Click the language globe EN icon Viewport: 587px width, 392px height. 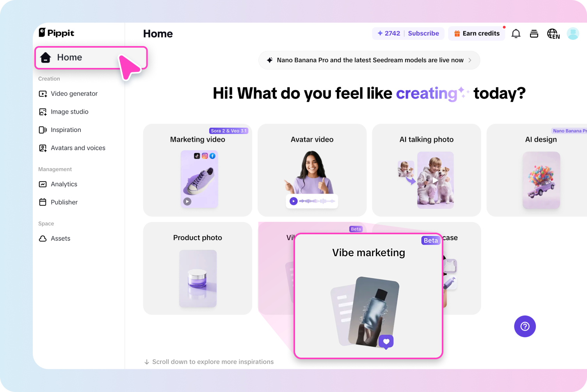(x=553, y=34)
